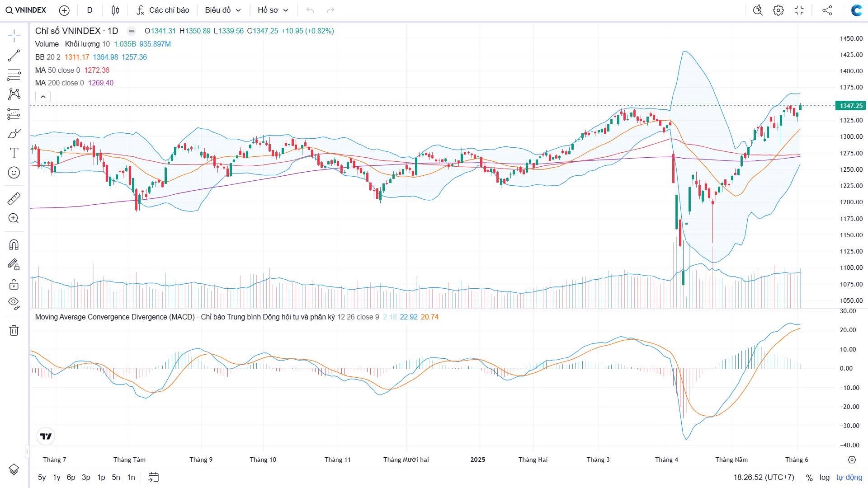Open the Fibonacci retracement tools

tap(14, 75)
